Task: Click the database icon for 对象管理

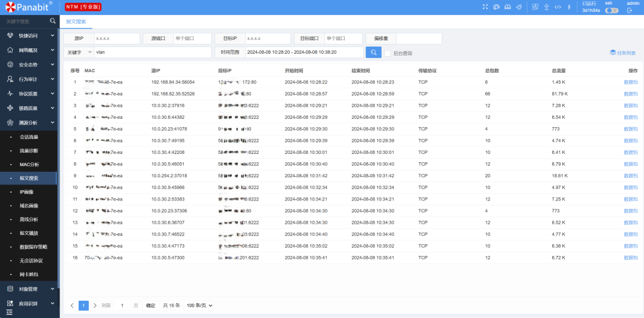Action: pyautogui.click(x=10, y=289)
